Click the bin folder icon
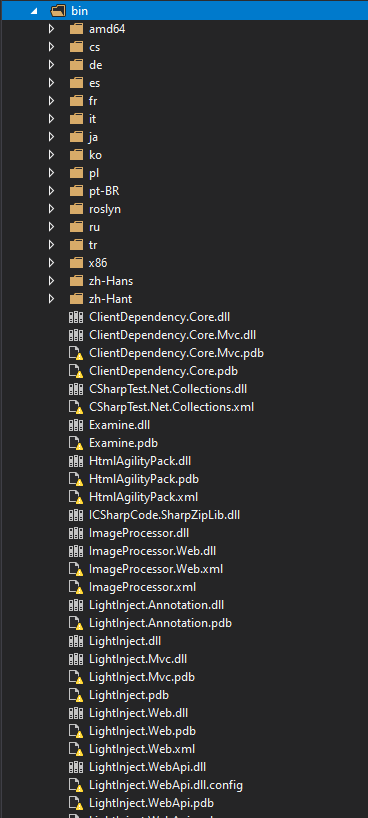Image resolution: width=368 pixels, height=818 pixels. pyautogui.click(x=58, y=11)
